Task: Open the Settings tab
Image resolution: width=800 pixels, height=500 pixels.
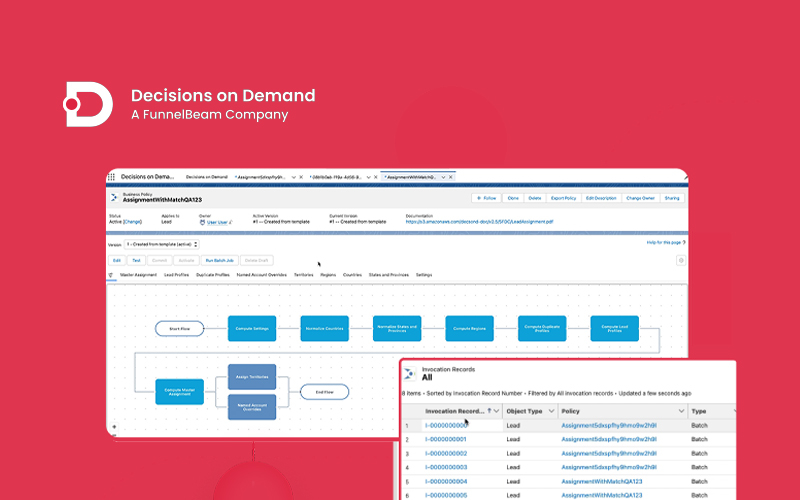Action: [424, 275]
